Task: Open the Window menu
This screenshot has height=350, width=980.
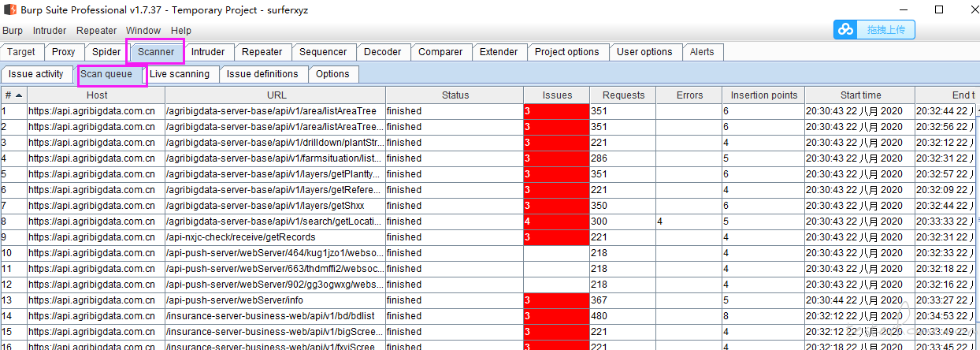Action: (143, 31)
